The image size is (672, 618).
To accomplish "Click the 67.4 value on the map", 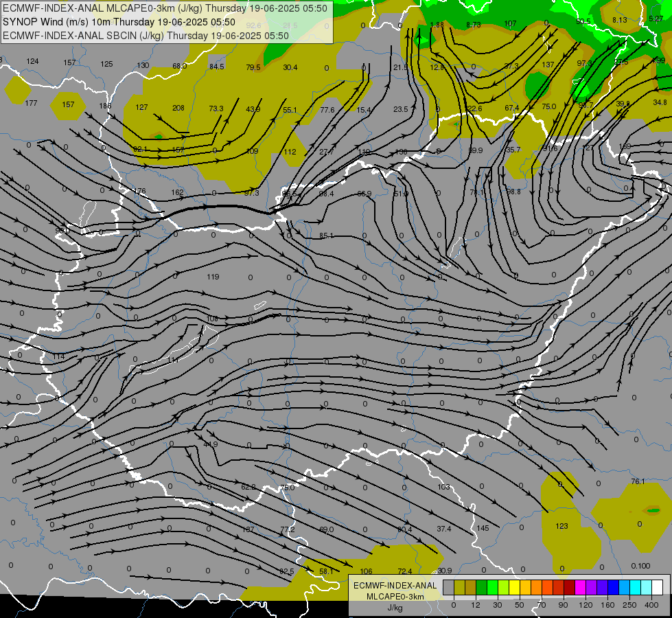I will tap(511, 108).
